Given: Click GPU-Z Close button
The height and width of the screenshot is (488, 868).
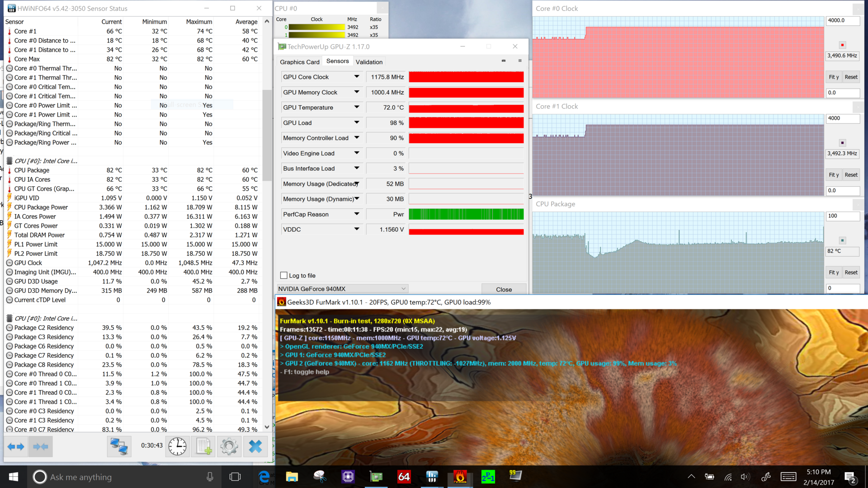Looking at the screenshot, I should (504, 289).
